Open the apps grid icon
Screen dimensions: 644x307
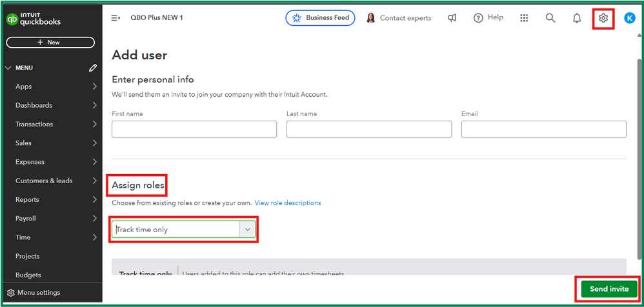click(x=524, y=18)
